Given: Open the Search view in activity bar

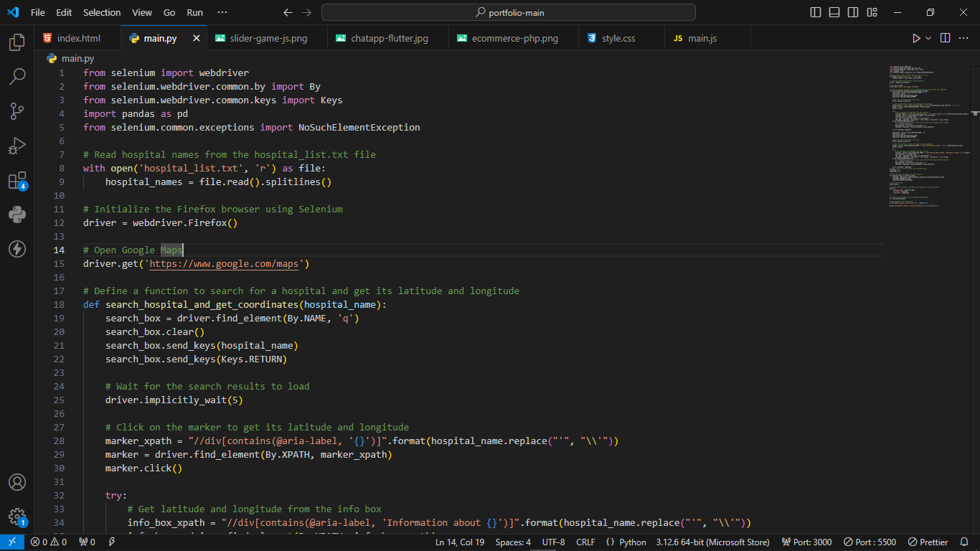Looking at the screenshot, I should (17, 77).
